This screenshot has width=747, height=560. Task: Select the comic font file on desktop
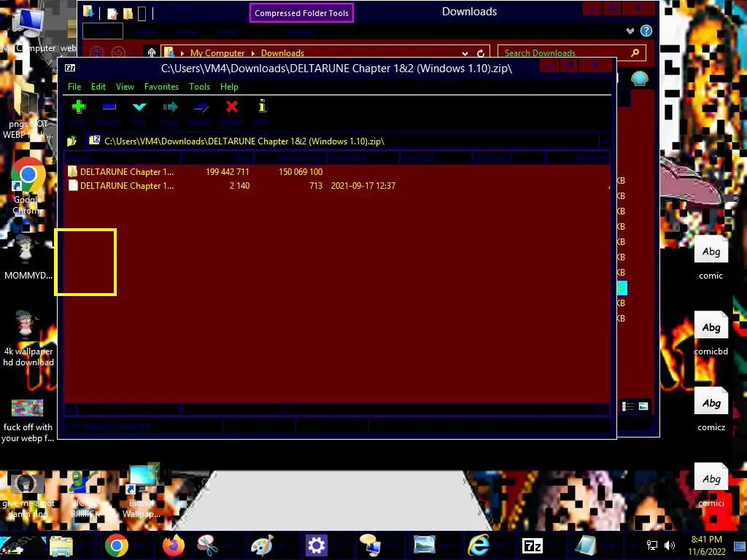[x=711, y=257]
